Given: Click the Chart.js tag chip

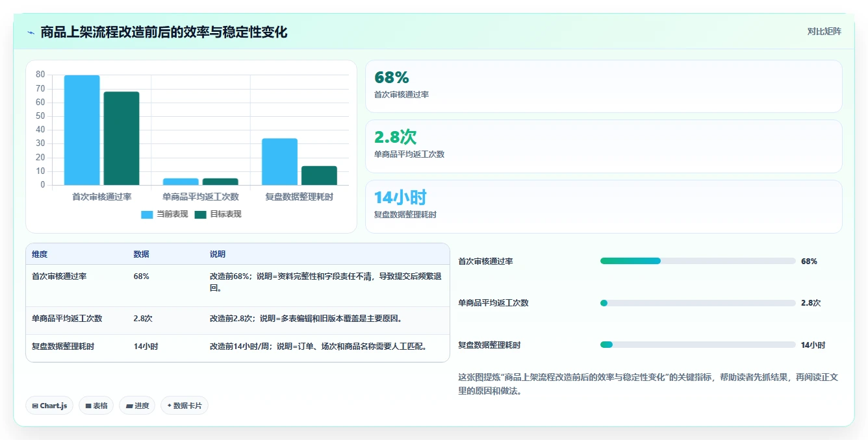Looking at the screenshot, I should [x=49, y=406].
